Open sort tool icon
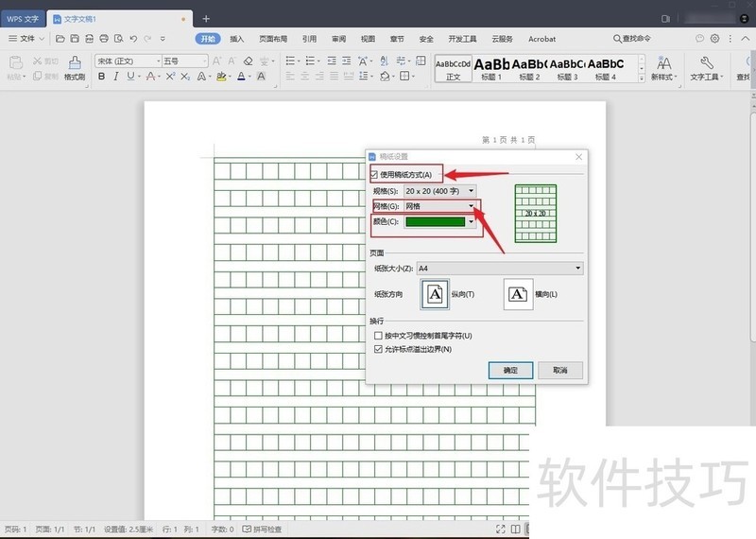756x539 pixels. (385, 61)
